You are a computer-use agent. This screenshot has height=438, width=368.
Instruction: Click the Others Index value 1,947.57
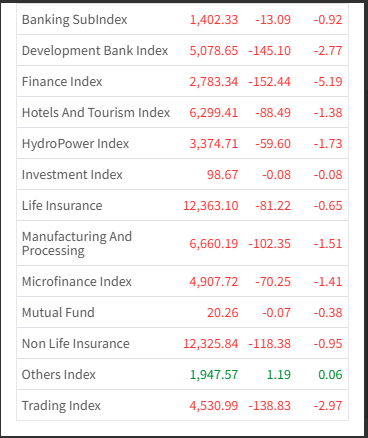(214, 375)
